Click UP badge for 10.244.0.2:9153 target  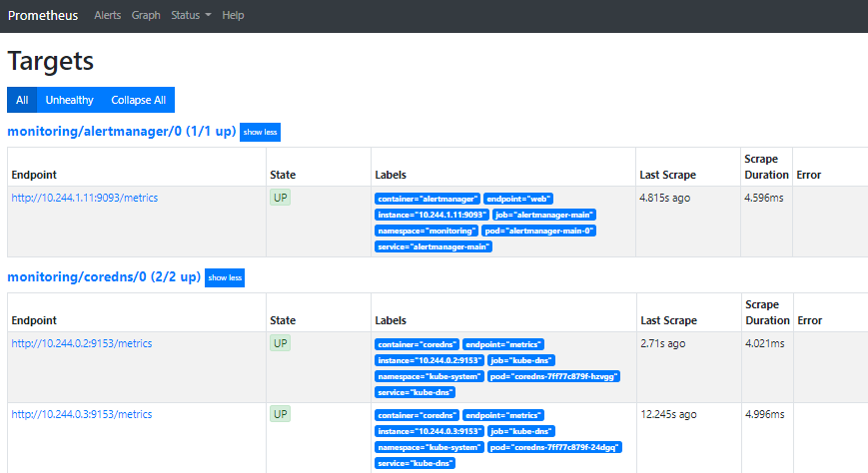(280, 343)
